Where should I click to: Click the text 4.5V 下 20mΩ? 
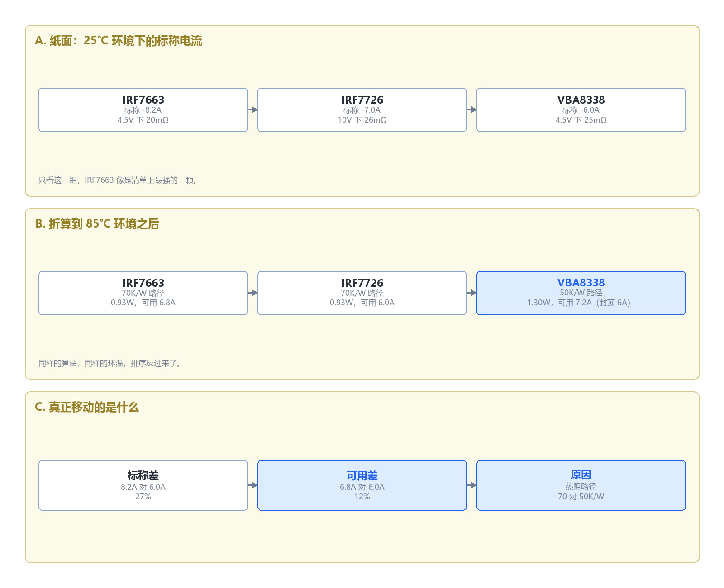click(143, 120)
